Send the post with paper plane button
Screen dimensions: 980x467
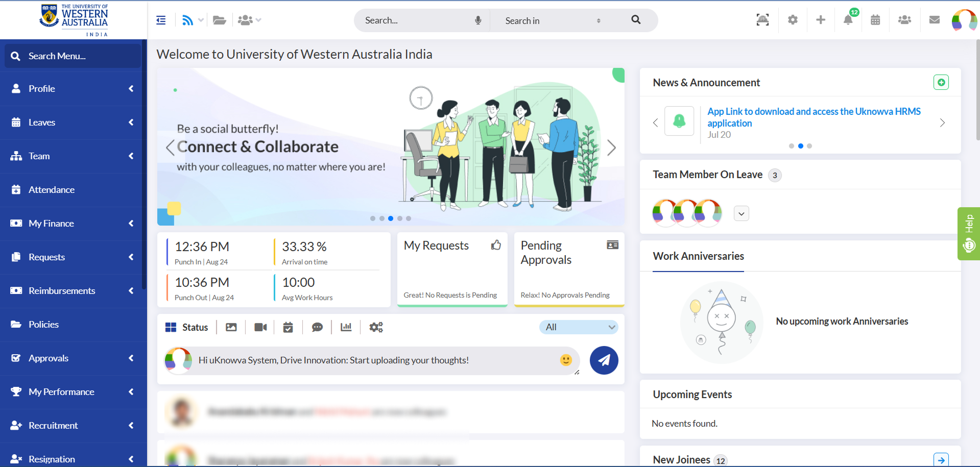[x=604, y=360]
